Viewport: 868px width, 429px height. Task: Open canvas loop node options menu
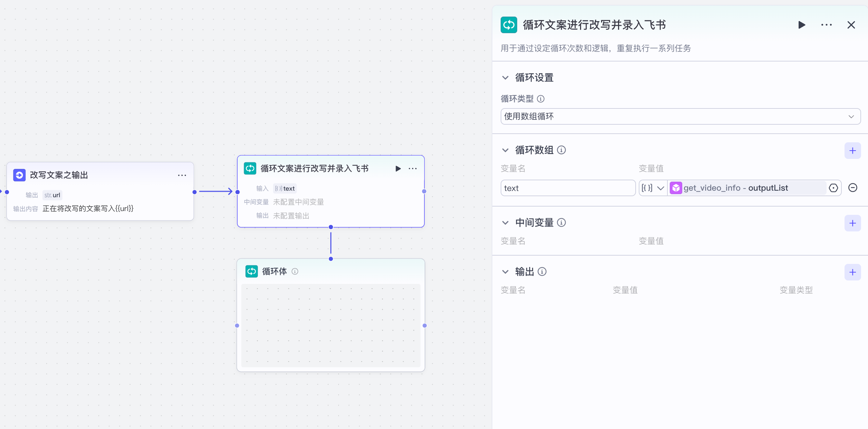413,169
